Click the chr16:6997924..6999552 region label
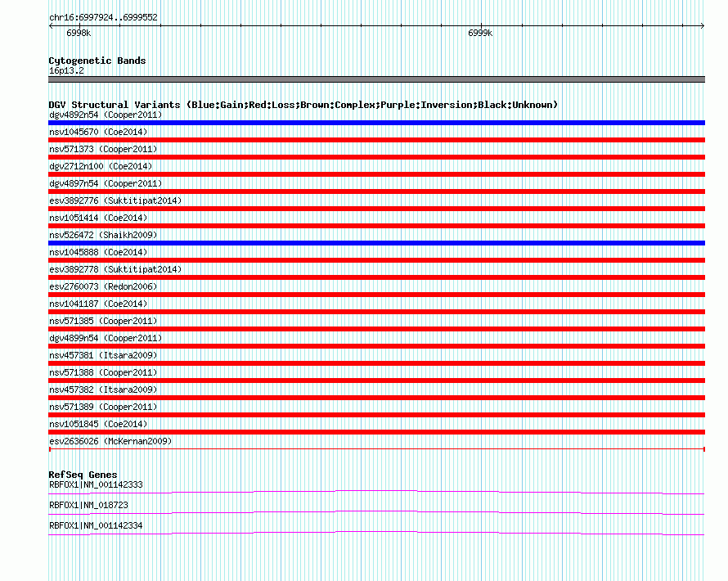This screenshot has height=581, width=728. 103,17
